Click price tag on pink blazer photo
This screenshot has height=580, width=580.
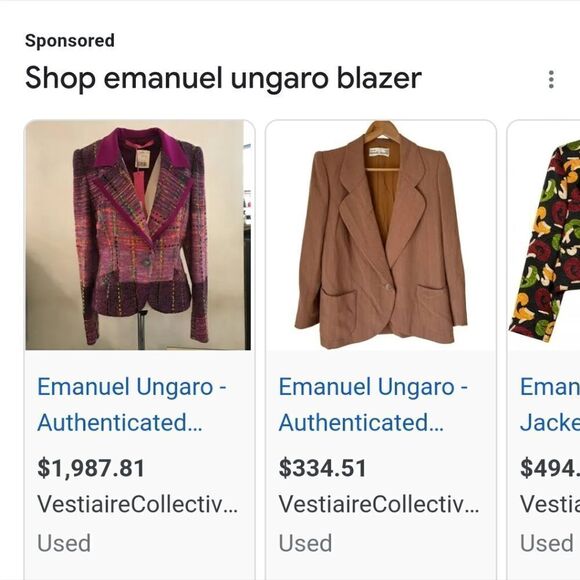coord(142,159)
